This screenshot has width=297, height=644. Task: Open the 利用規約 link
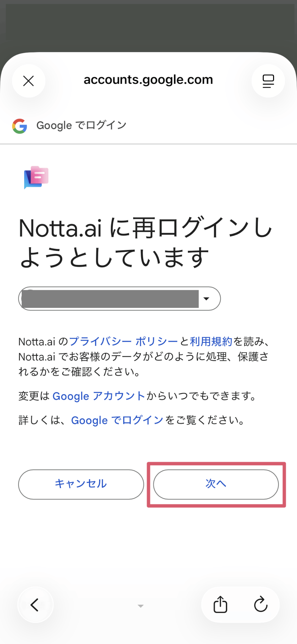[211, 341]
